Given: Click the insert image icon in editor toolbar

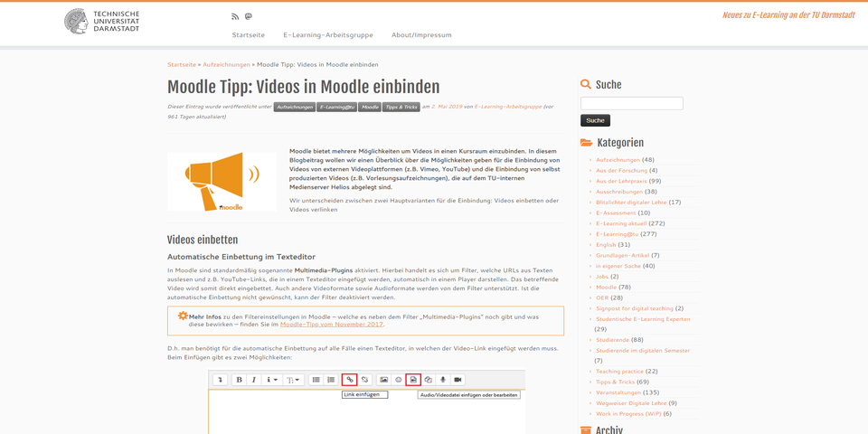Looking at the screenshot, I should tap(383, 380).
